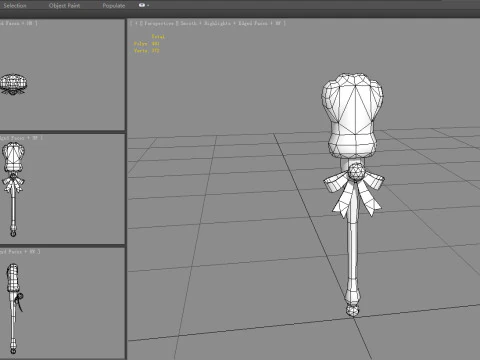Open the Populate ribbon tab
The height and width of the screenshot is (360, 480).
[114, 6]
